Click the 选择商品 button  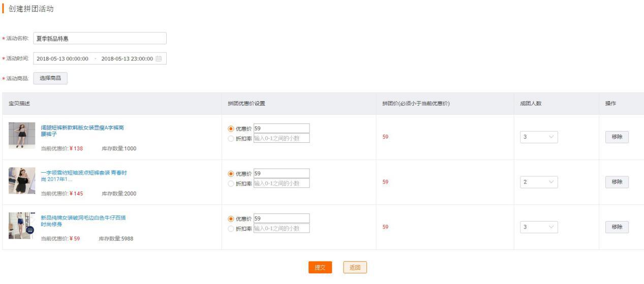50,78
